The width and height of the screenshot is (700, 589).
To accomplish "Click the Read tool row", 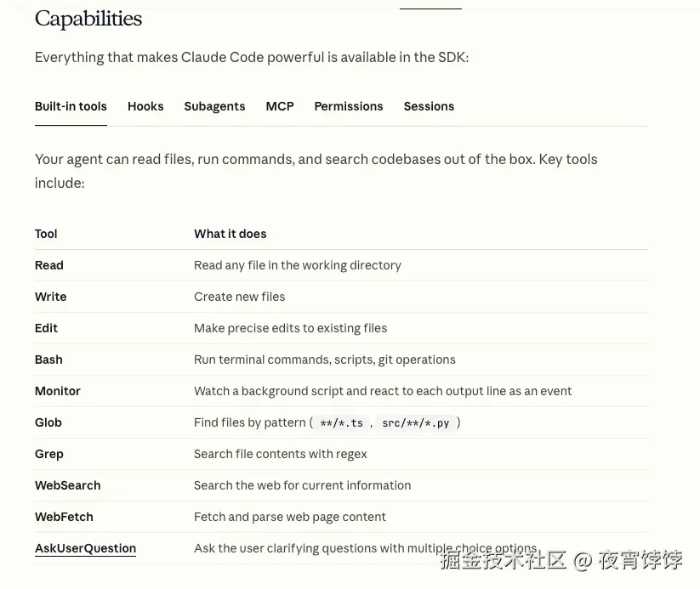I will point(341,265).
